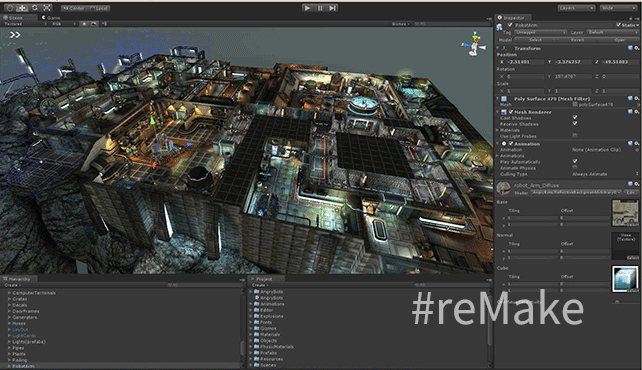Viewport: 642px width, 370px height.
Task: Select the LayOut item in Hierarchy
Action: point(20,329)
